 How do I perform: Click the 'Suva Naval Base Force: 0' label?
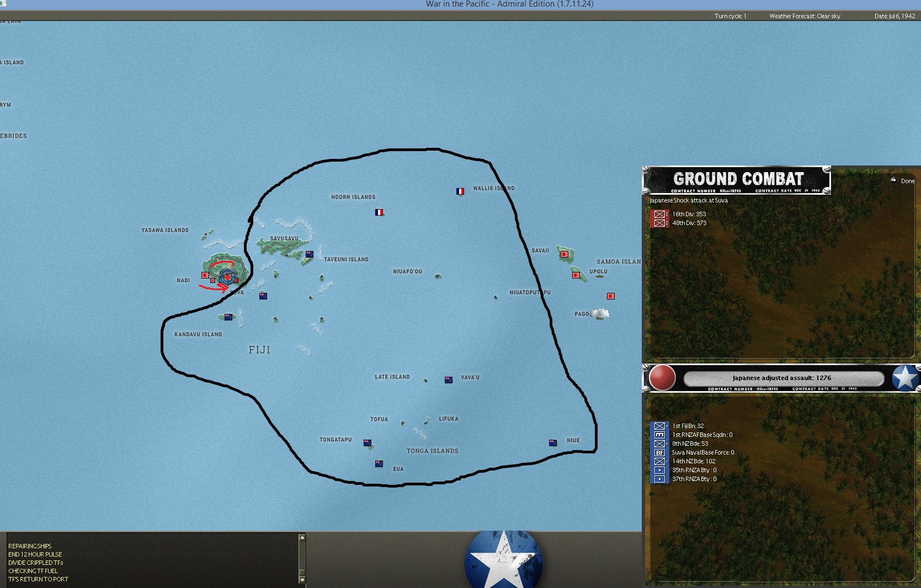click(703, 452)
